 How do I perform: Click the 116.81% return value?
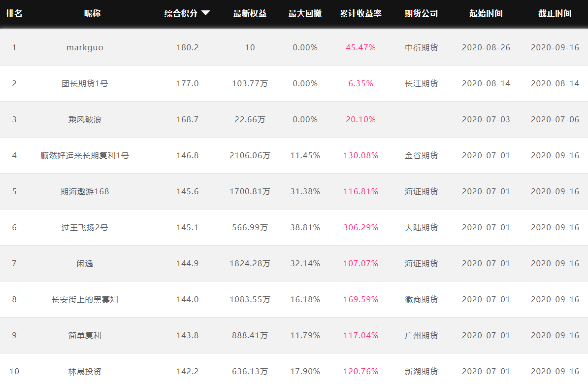pyautogui.click(x=361, y=191)
